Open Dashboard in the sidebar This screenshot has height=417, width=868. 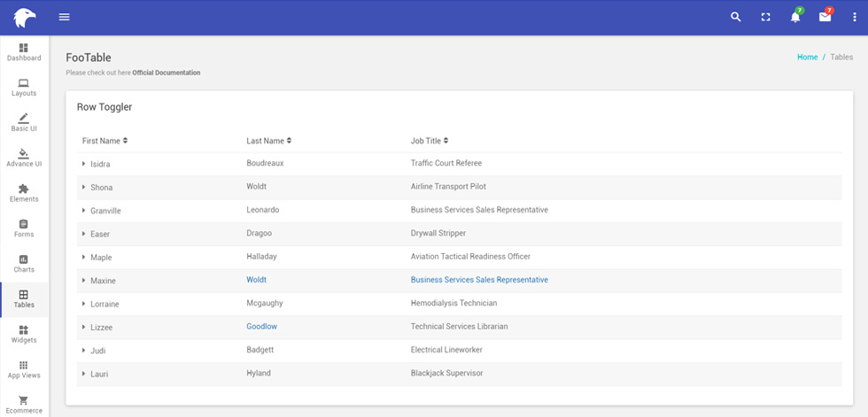[24, 52]
